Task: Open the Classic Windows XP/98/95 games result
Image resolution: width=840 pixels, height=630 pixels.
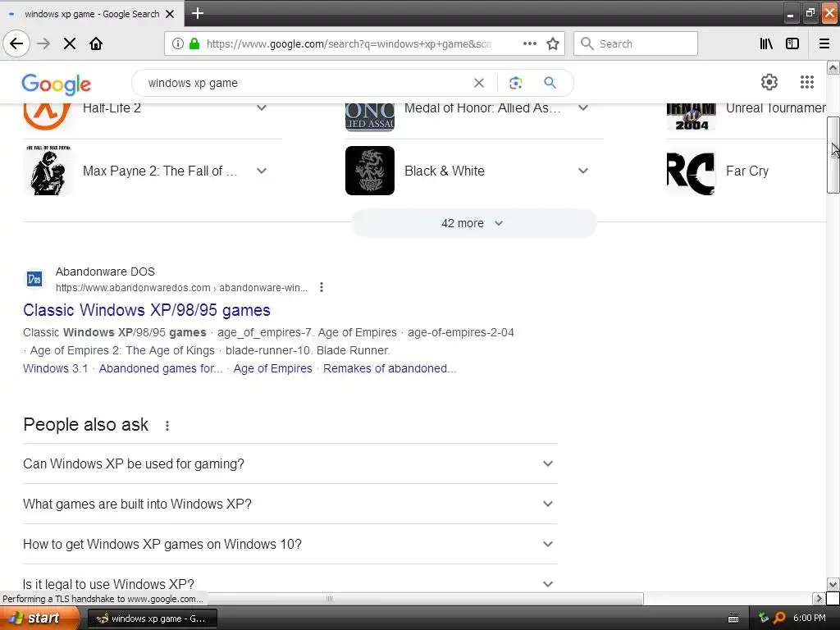Action: pyautogui.click(x=146, y=310)
